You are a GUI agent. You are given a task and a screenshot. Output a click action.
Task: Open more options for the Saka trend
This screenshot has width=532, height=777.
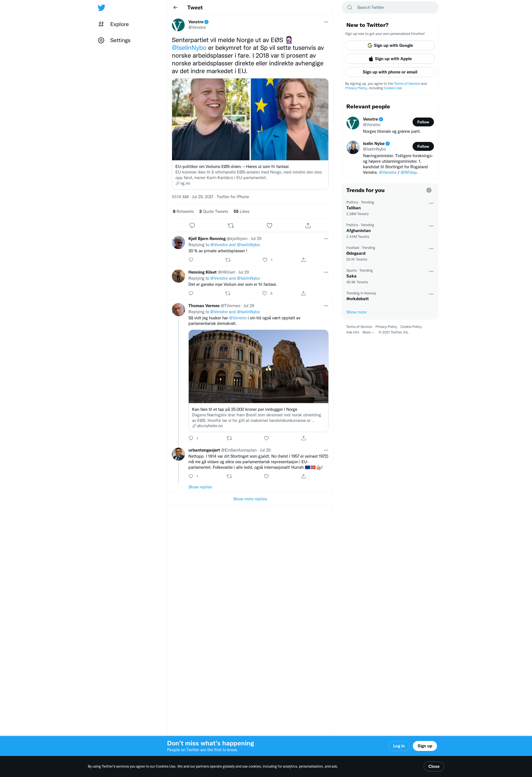[x=431, y=271]
